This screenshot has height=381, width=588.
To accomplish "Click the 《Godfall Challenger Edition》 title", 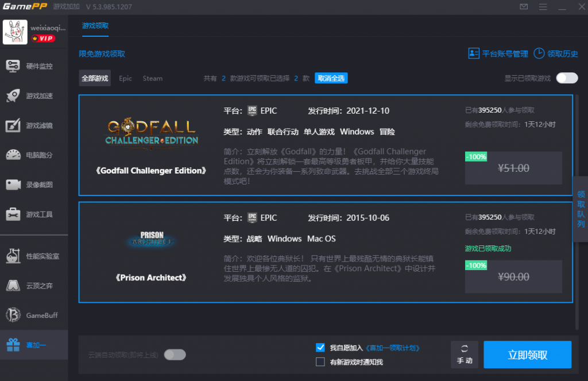I will 151,171.
